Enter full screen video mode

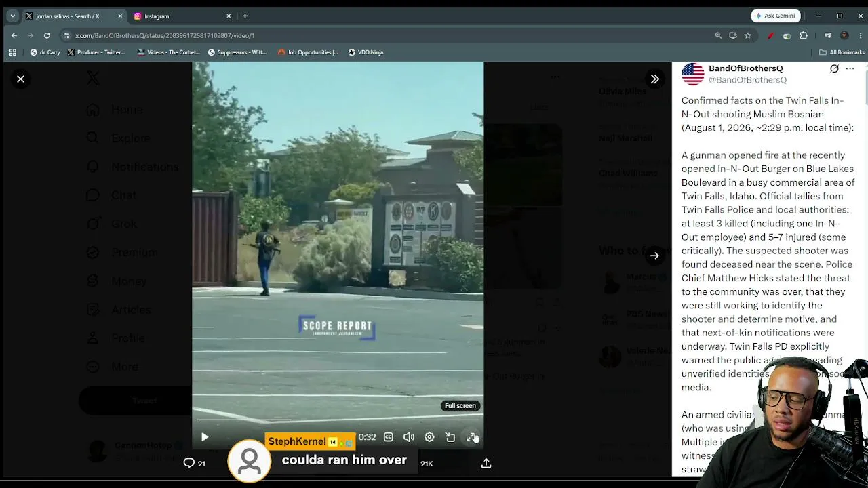coord(471,437)
